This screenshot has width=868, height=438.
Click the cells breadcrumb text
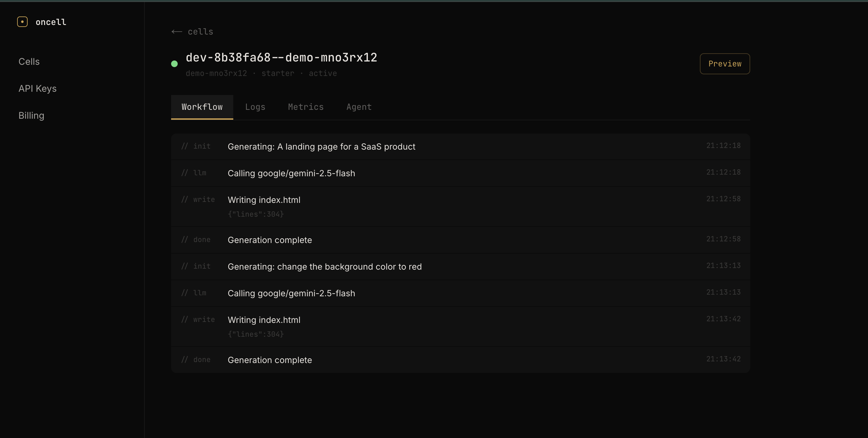click(x=200, y=32)
